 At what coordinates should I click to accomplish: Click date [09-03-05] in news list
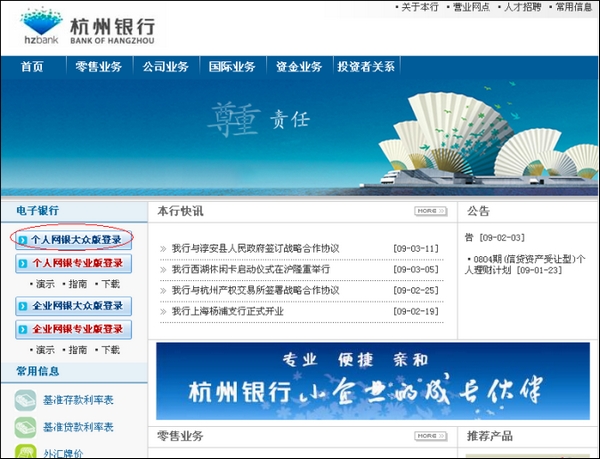416,269
